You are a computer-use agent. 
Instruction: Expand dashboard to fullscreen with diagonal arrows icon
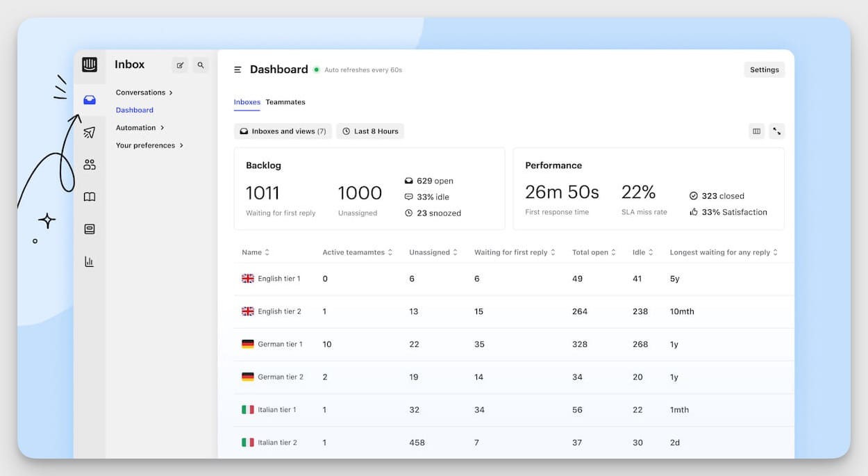point(777,131)
